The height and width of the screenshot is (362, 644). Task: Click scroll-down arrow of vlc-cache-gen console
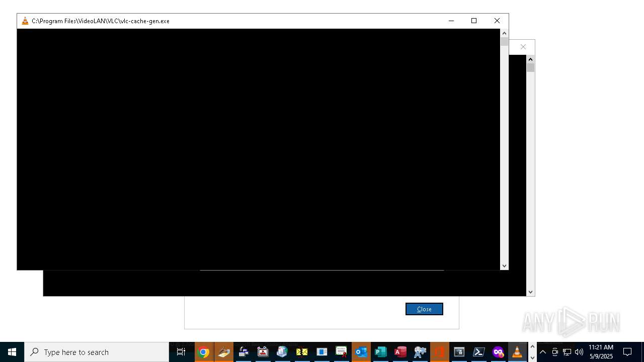(x=504, y=266)
